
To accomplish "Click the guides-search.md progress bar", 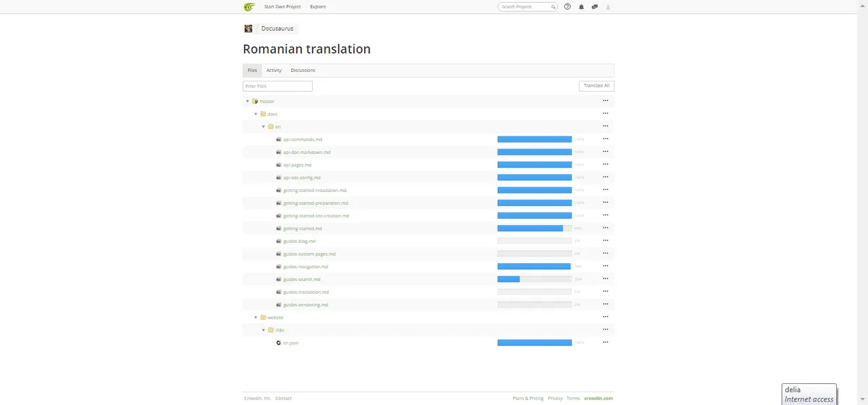I will pyautogui.click(x=534, y=279).
